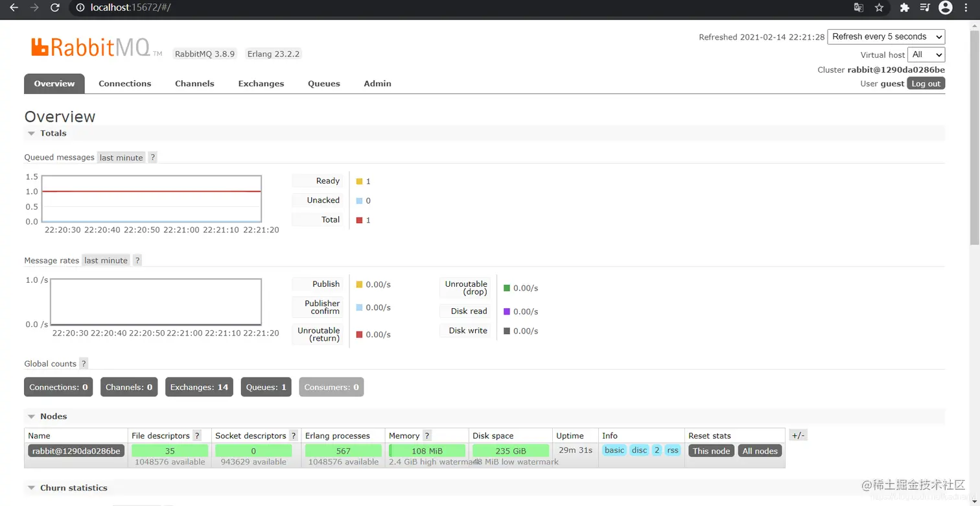Click the disc info tag
980x506 pixels.
(639, 450)
